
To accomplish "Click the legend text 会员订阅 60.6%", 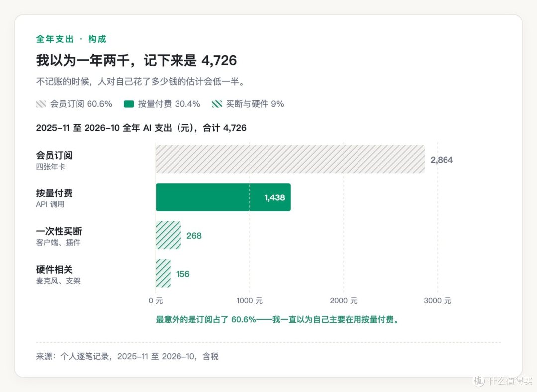I will 81,104.
